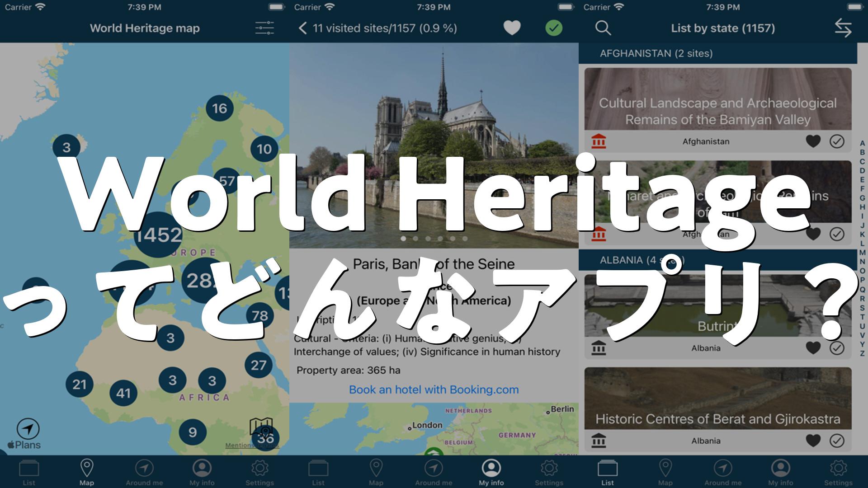Expand the cluster marker labeled 16
Screen dimensions: 868x488
[x=220, y=108]
